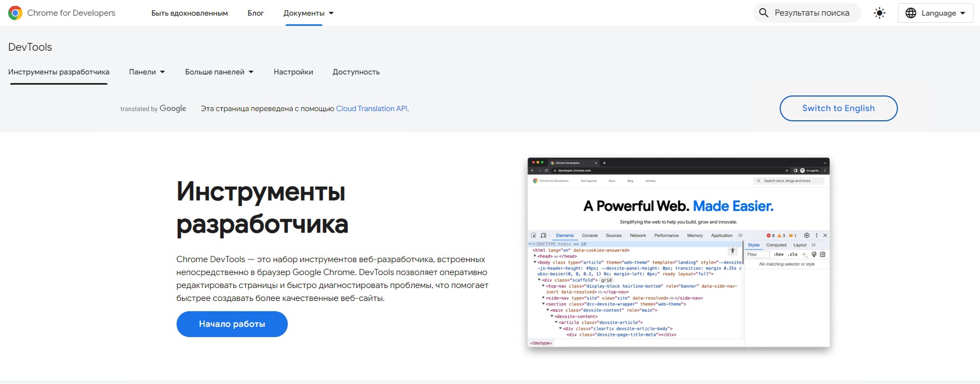Click the Elements tab in screenshot
Viewport: 980px width, 384px height.
(x=565, y=236)
